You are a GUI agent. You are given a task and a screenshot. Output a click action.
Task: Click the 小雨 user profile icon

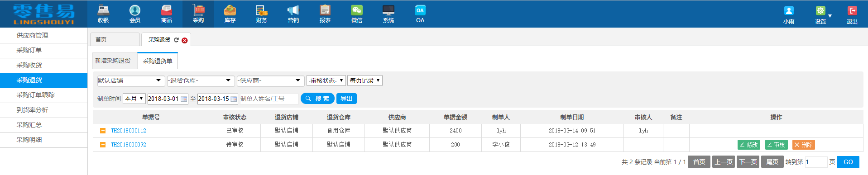tap(789, 11)
